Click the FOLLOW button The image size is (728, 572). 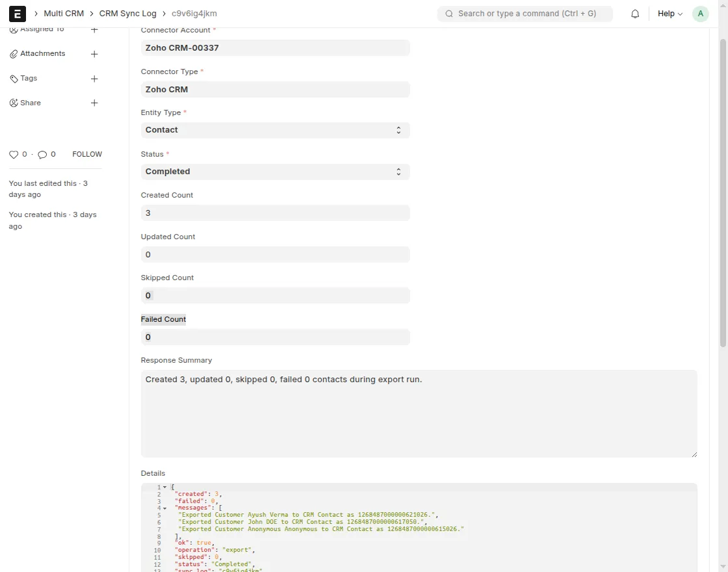pyautogui.click(x=87, y=155)
